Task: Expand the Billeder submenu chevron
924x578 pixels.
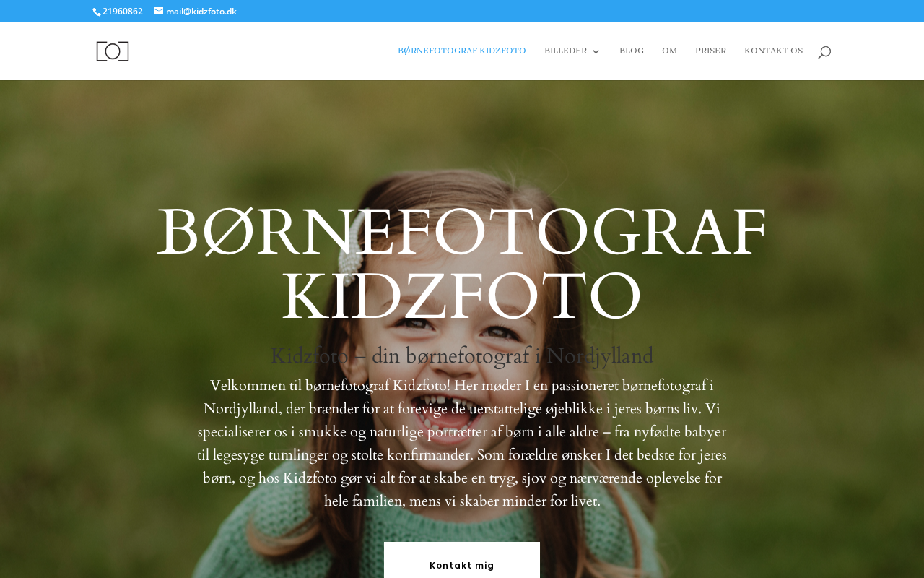Action: tap(596, 51)
